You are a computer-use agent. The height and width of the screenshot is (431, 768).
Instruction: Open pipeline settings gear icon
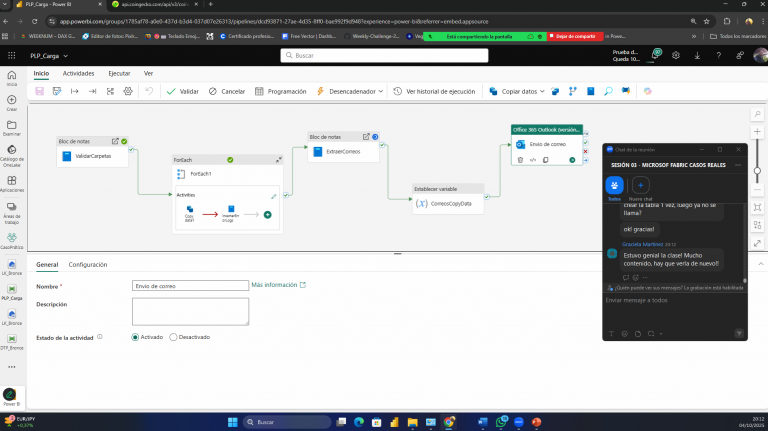tap(130, 91)
